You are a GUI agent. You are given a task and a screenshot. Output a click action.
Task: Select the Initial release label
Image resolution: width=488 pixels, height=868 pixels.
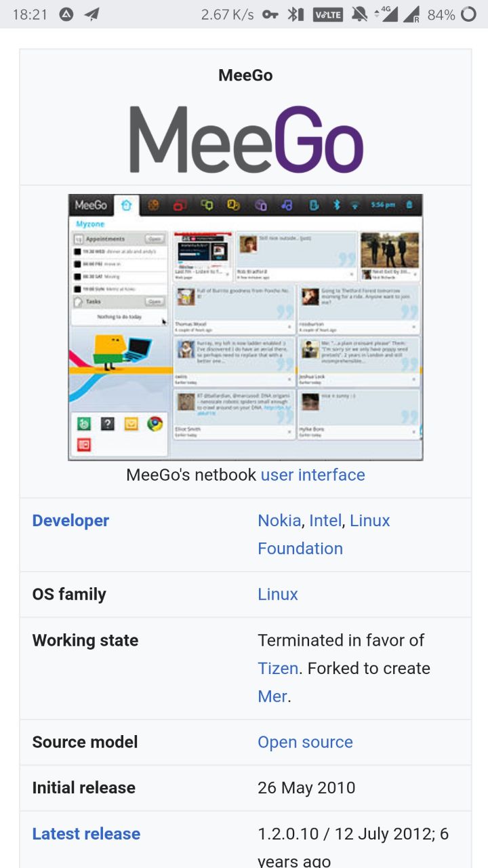(84, 788)
